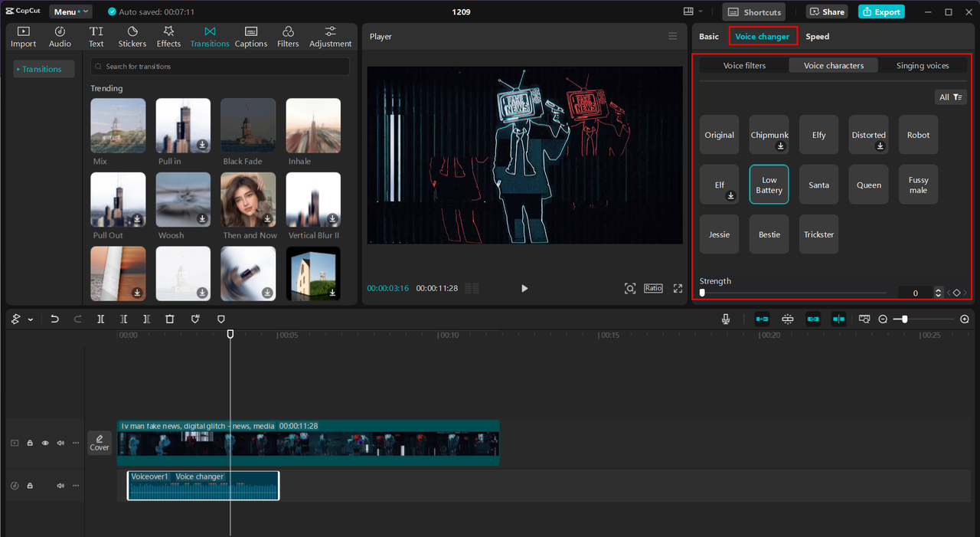Play the video in the Player
This screenshot has height=537, width=980.
[524, 288]
